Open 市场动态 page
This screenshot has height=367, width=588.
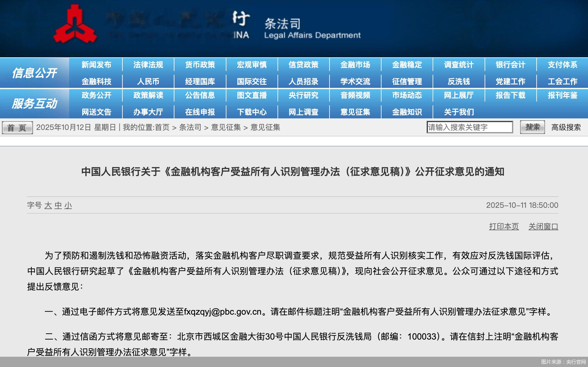click(407, 95)
